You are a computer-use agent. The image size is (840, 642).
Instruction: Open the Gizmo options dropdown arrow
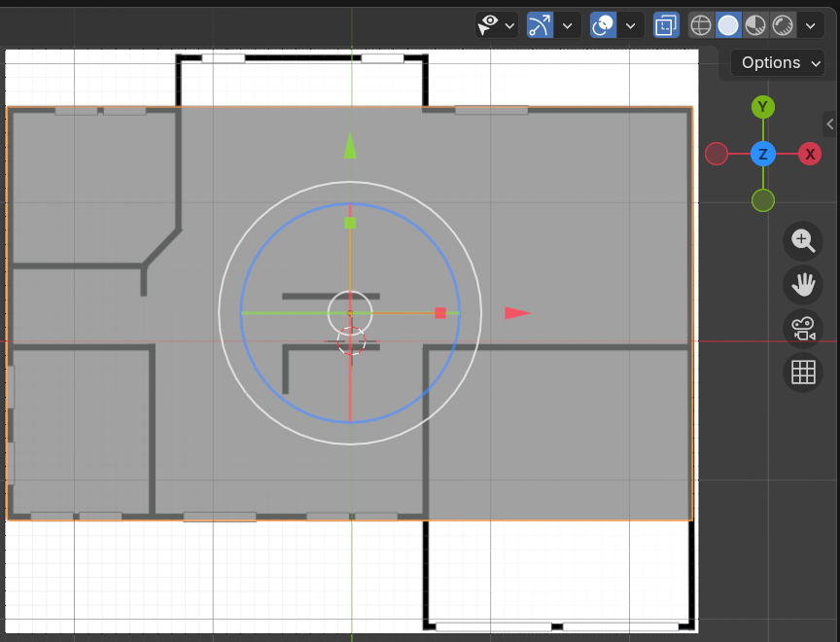[x=568, y=25]
